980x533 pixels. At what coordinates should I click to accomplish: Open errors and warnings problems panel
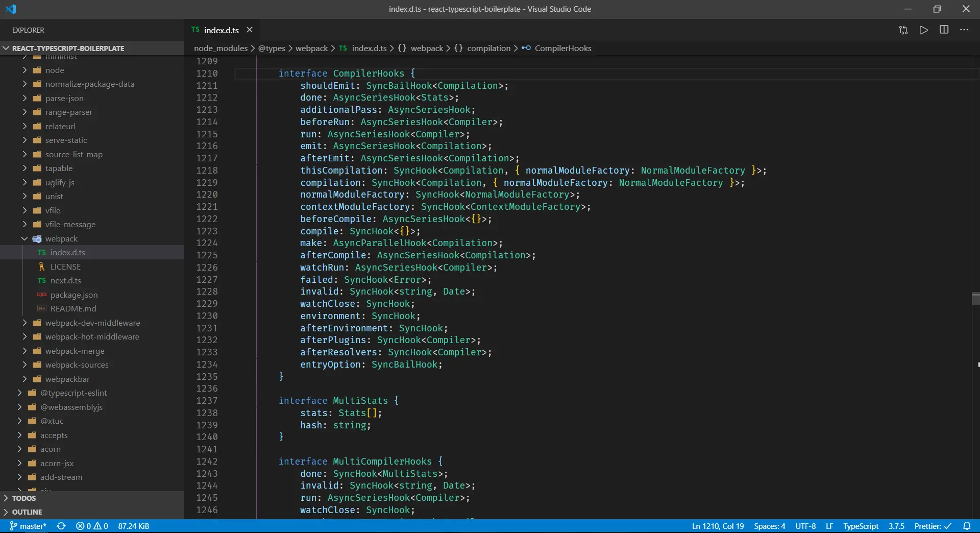(x=92, y=526)
